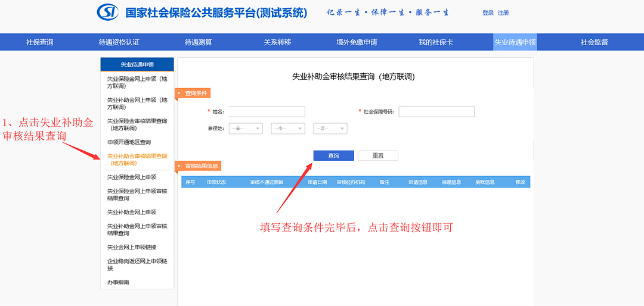The width and height of the screenshot is (644, 306).
Task: Select the 关系转移 navigation tab
Action: click(277, 42)
